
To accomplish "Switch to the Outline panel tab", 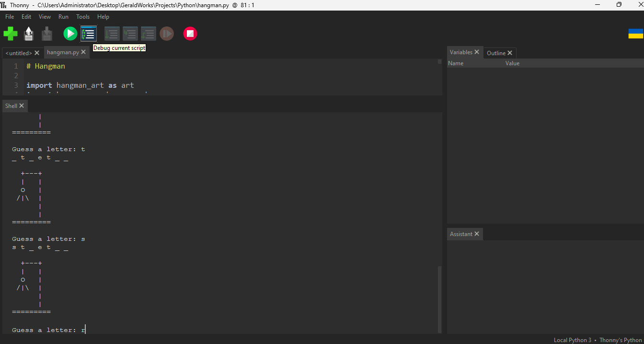I will (x=496, y=53).
